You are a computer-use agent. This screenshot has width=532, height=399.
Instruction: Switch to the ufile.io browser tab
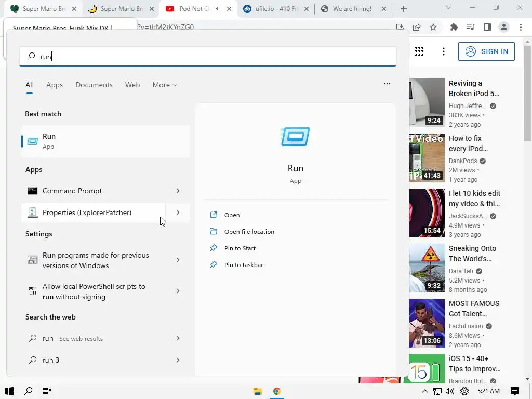pyautogui.click(x=276, y=9)
